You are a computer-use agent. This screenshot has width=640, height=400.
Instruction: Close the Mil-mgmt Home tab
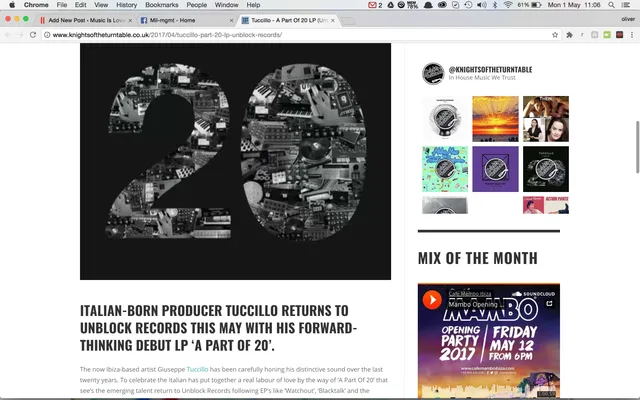click(x=231, y=20)
